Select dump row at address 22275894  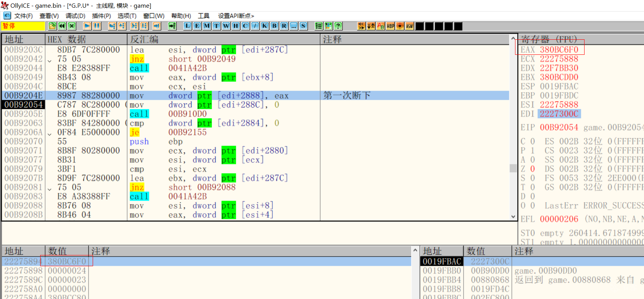tap(207, 261)
